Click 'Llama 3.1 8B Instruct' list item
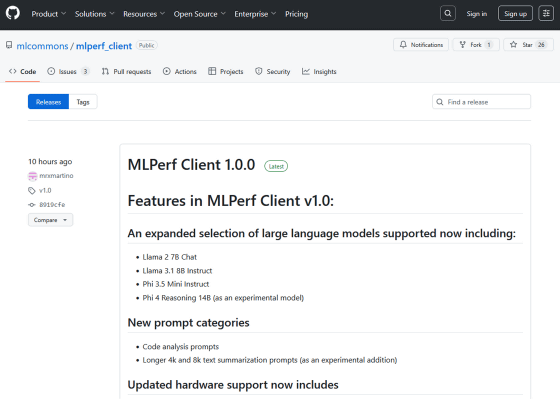 click(177, 271)
